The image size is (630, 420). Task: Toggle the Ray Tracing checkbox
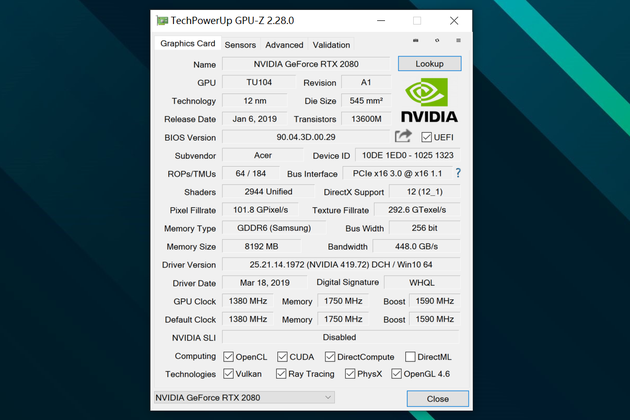[x=281, y=374]
